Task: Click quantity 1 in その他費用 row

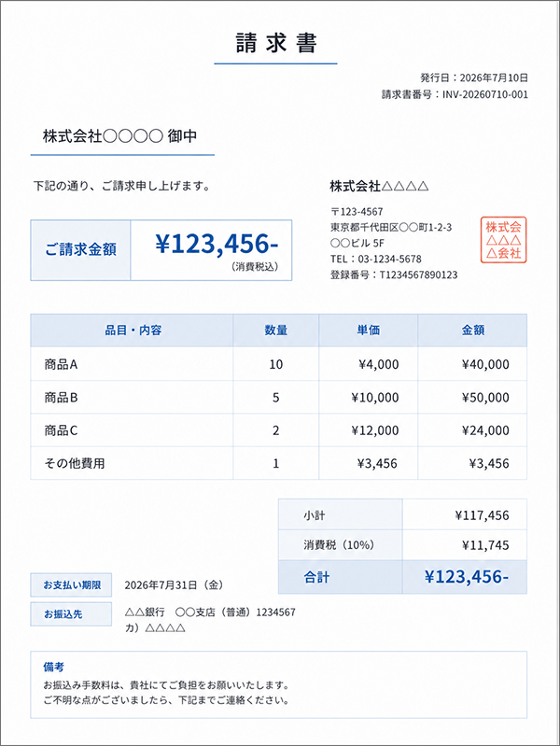Action: 276,463
